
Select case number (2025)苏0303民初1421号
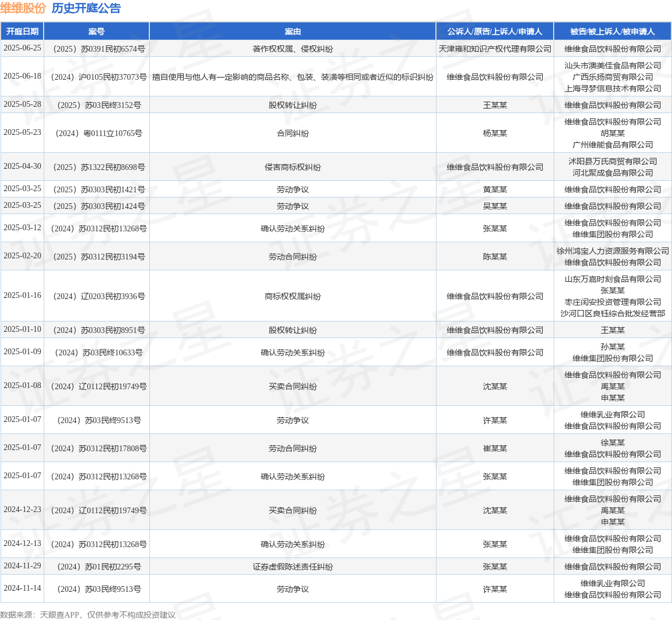[97, 189]
